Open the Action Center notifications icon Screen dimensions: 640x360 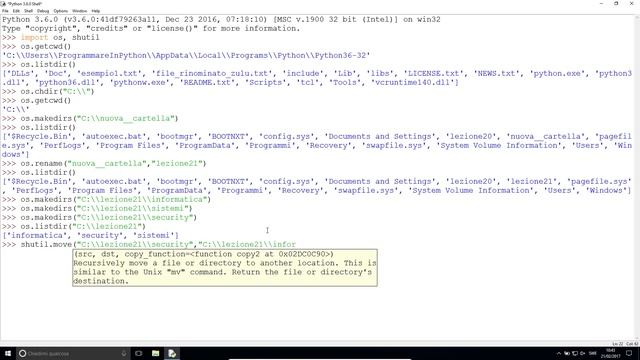(629, 353)
